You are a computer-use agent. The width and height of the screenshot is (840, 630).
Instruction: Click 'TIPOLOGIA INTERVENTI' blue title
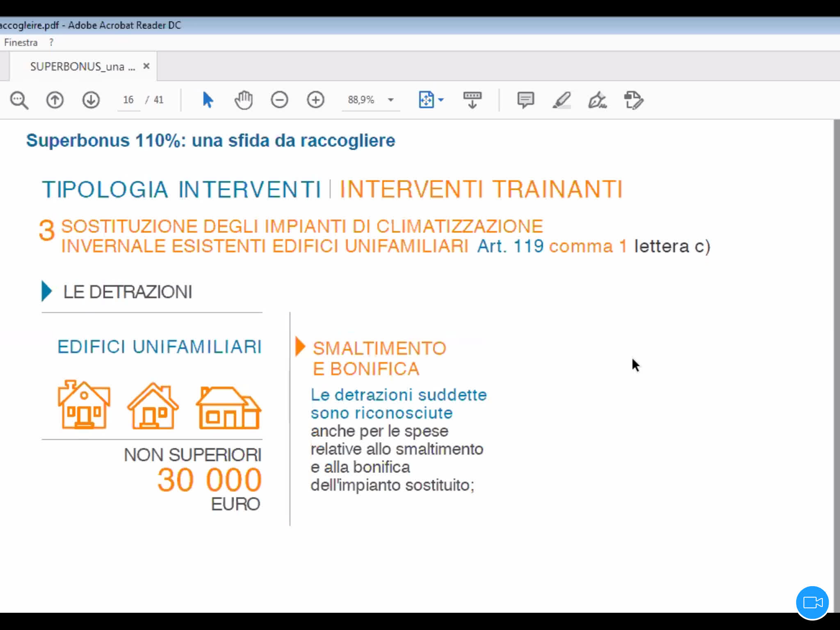tap(181, 189)
